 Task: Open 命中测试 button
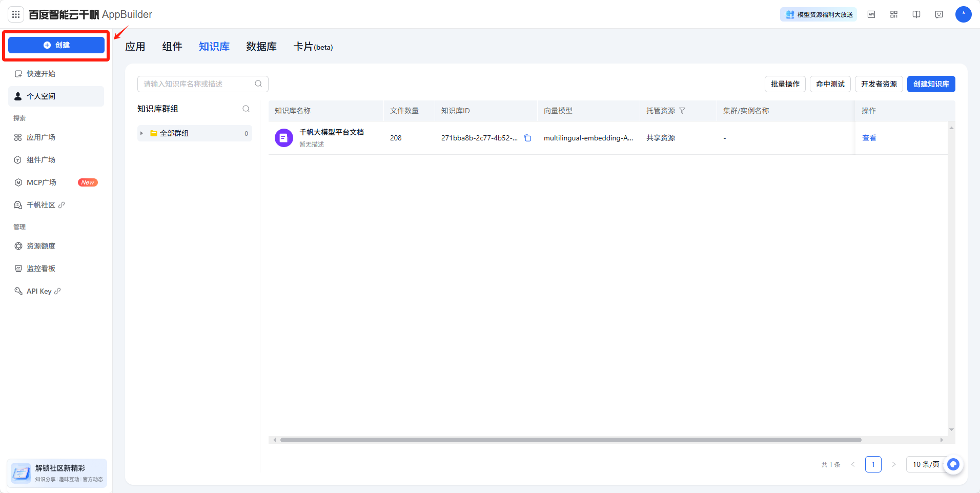830,84
